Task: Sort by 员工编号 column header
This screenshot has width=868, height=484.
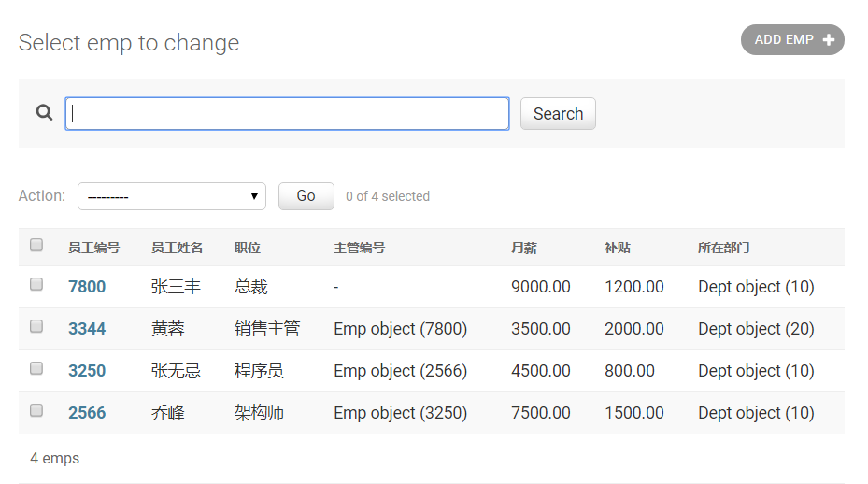Action: coord(93,248)
